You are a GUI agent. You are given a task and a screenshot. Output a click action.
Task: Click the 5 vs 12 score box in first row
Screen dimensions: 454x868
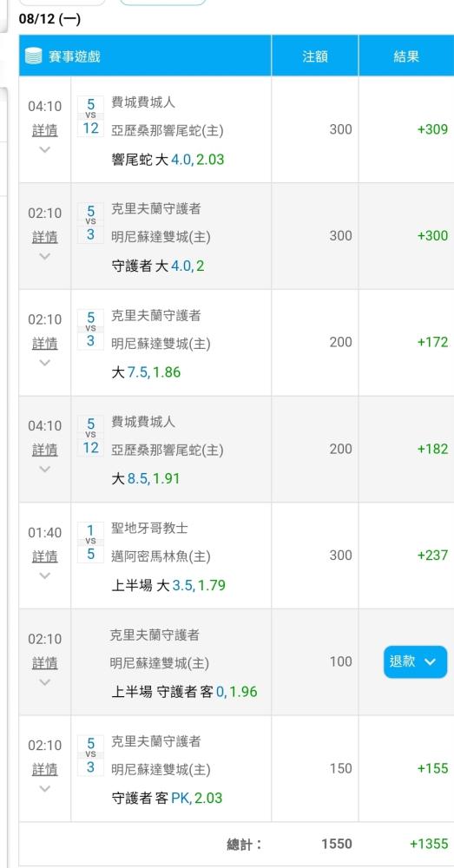coord(91,116)
